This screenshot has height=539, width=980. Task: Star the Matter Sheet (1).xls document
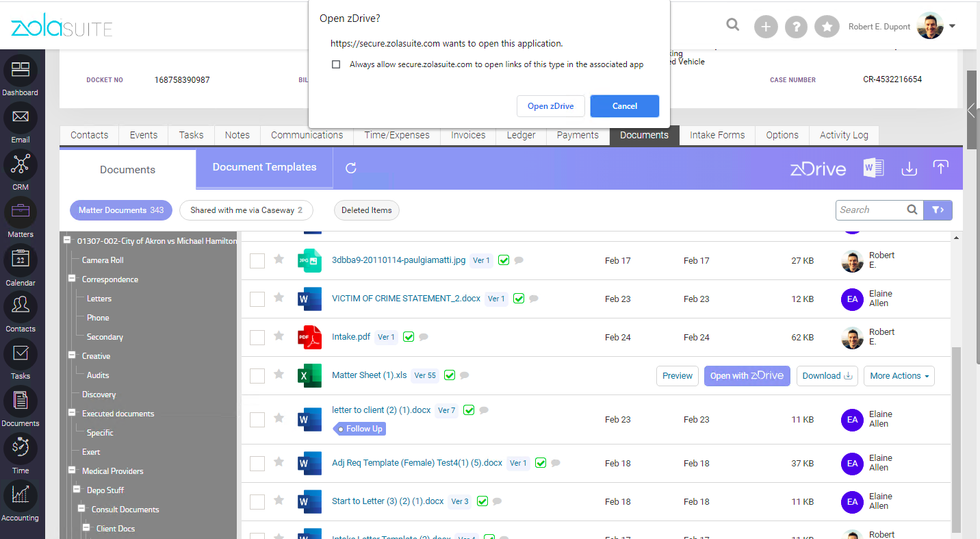pos(279,374)
